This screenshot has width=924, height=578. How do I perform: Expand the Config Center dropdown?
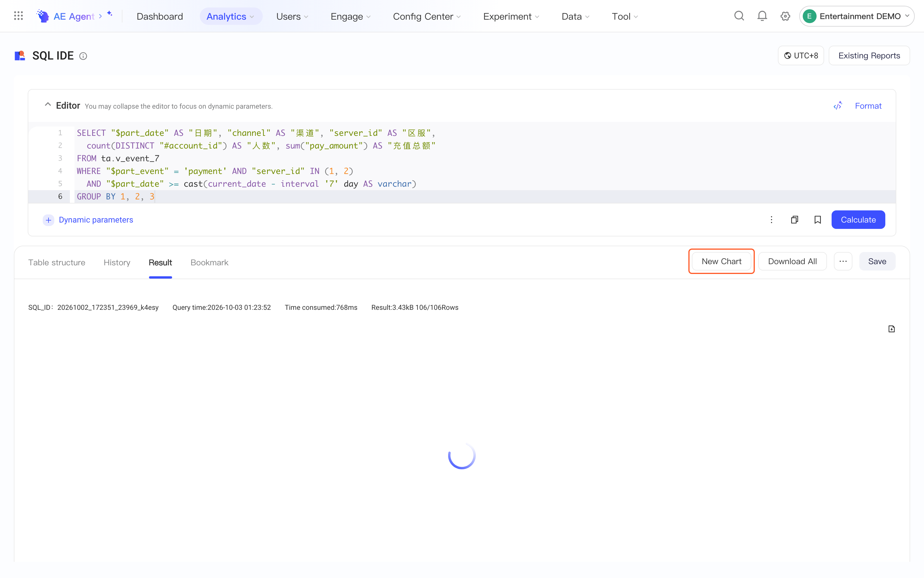click(x=427, y=16)
